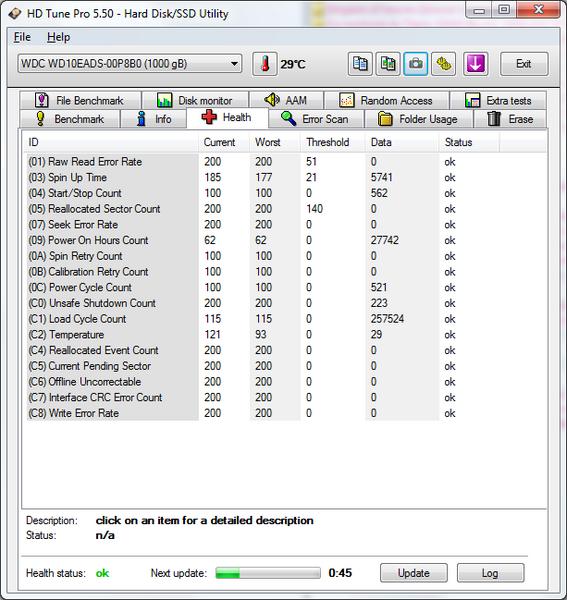Click the threshold value 140
The height and width of the screenshot is (600, 567).
pyautogui.click(x=314, y=209)
